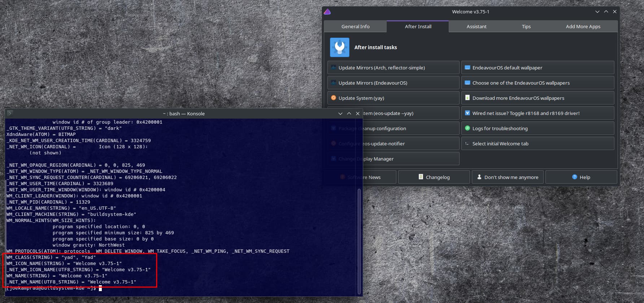Open Select initial Welcome tab
This screenshot has height=303, width=644.
coord(538,144)
